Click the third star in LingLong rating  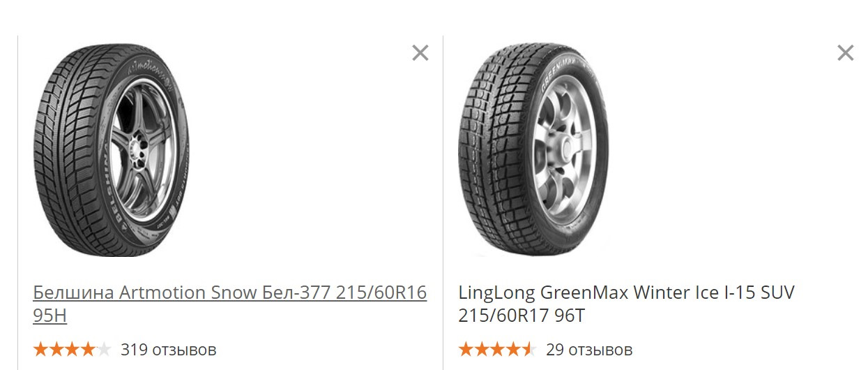[x=497, y=349]
